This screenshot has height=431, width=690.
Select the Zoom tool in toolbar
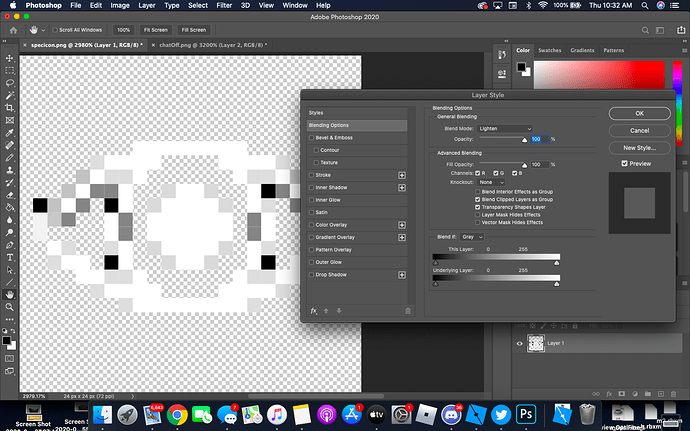pyautogui.click(x=9, y=307)
